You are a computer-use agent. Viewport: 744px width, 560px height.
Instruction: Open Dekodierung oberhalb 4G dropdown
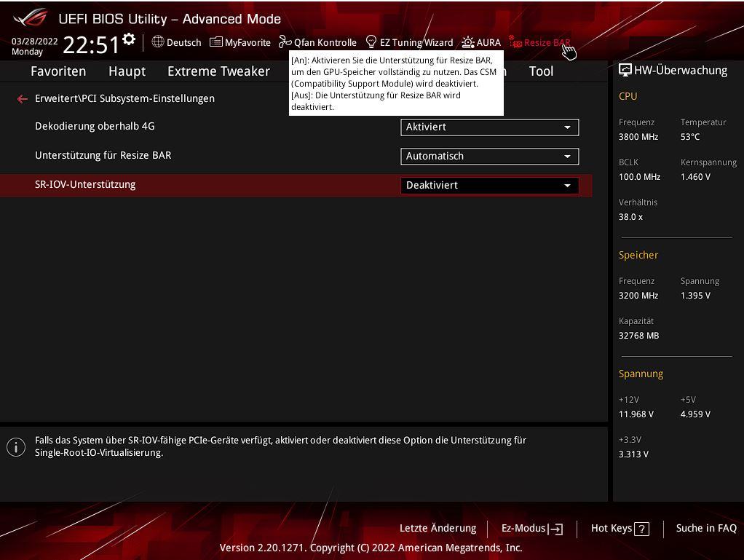(x=490, y=127)
